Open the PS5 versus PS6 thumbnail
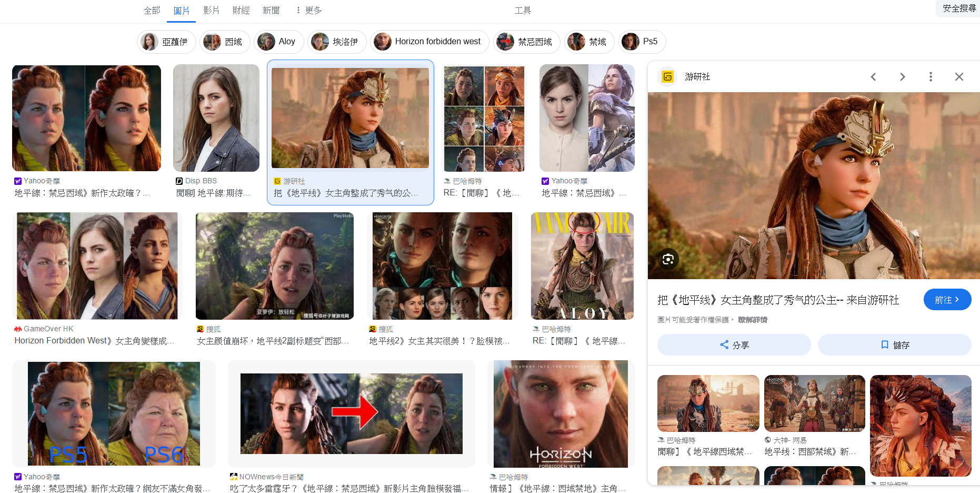 pos(114,413)
